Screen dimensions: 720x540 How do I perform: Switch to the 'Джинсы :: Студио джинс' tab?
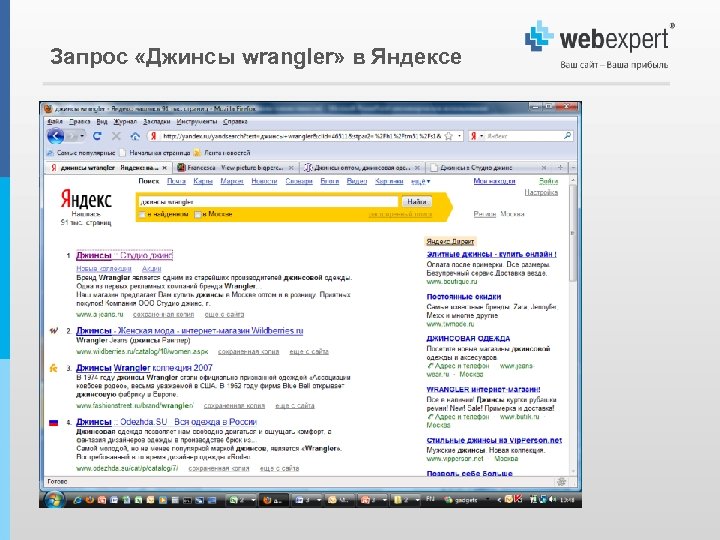coord(488,168)
